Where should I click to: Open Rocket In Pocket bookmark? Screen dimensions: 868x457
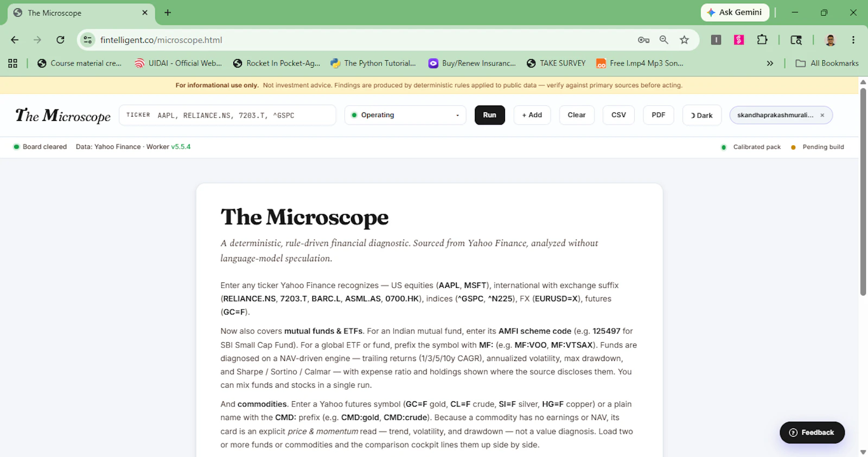point(277,63)
